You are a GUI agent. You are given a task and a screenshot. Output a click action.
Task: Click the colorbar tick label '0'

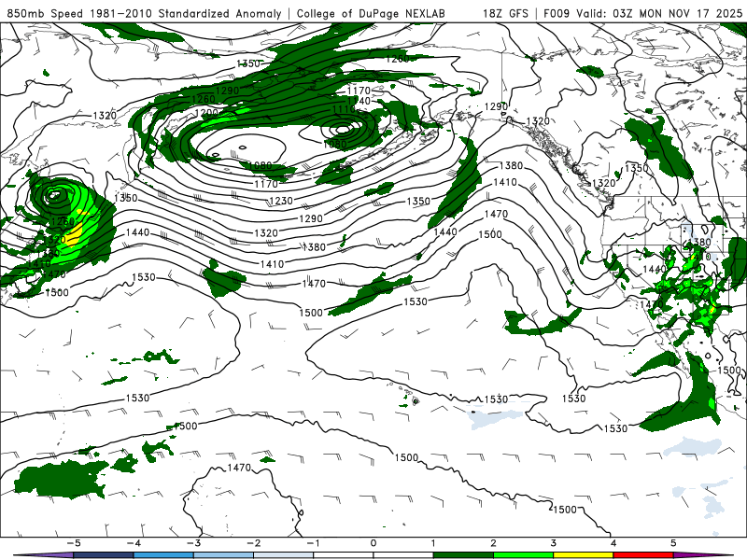coord(373,543)
